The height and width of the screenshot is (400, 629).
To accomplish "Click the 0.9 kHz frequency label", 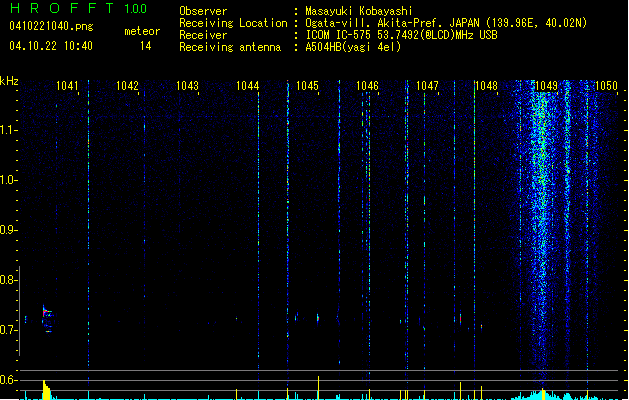I will pyautogui.click(x=8, y=230).
